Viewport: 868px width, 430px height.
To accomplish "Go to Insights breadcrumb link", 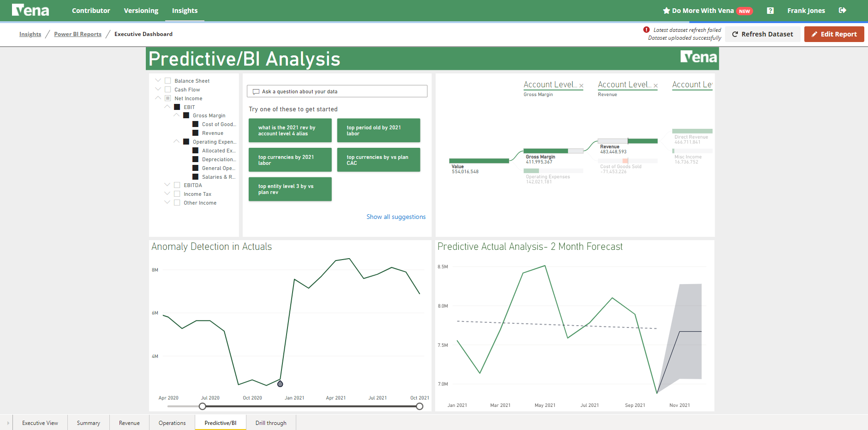I will [30, 34].
